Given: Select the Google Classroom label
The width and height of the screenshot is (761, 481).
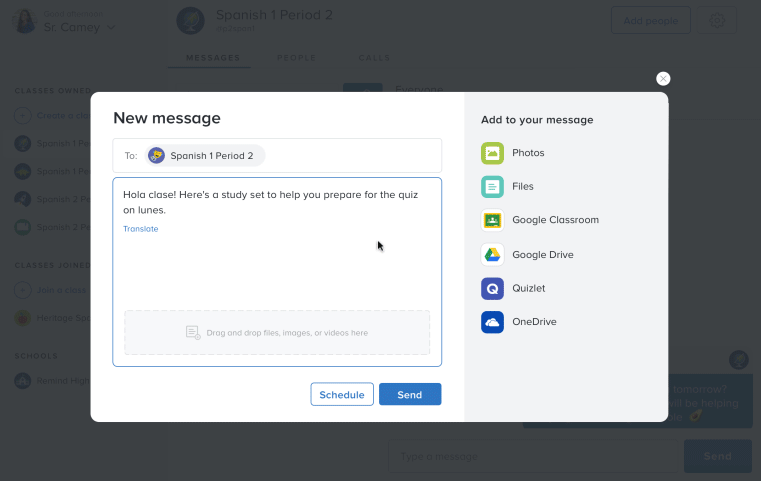Looking at the screenshot, I should click(555, 220).
